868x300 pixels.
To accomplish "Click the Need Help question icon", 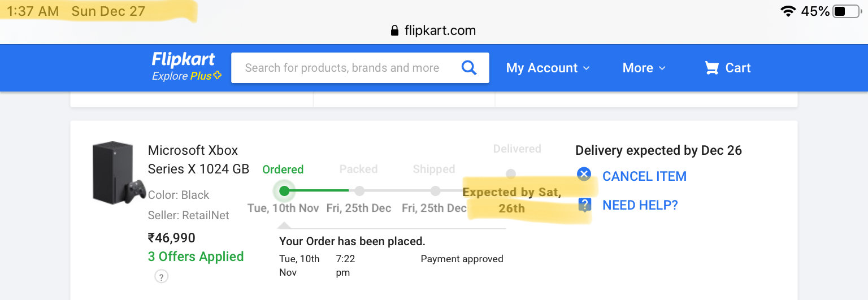I will pyautogui.click(x=584, y=205).
